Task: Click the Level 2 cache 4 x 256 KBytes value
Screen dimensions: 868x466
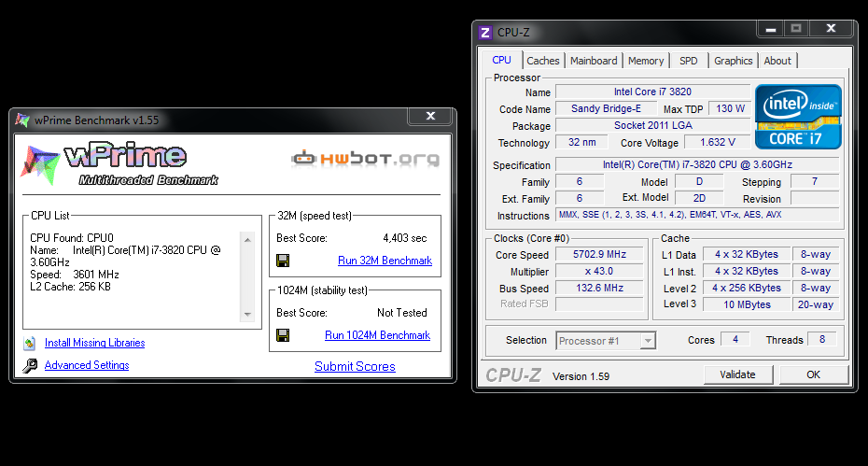Action: [x=747, y=289]
